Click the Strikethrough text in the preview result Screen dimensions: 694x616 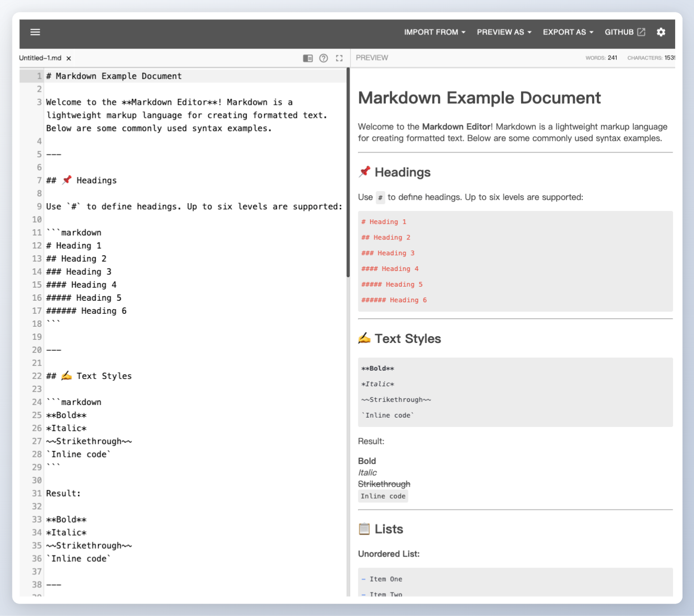point(384,484)
